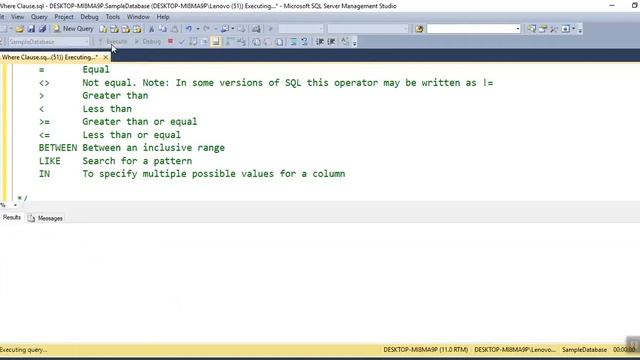Click the 'Greater than or equal' comment text

(140, 122)
